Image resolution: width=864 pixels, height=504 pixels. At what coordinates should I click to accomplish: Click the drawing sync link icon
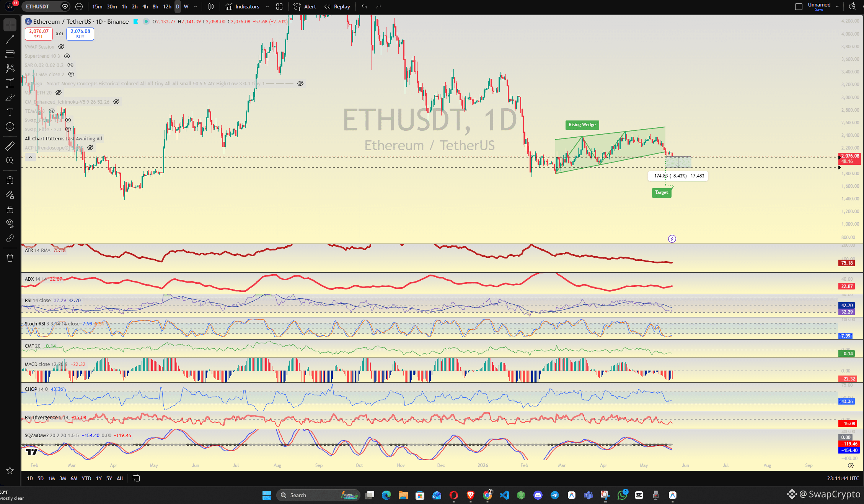click(x=10, y=238)
